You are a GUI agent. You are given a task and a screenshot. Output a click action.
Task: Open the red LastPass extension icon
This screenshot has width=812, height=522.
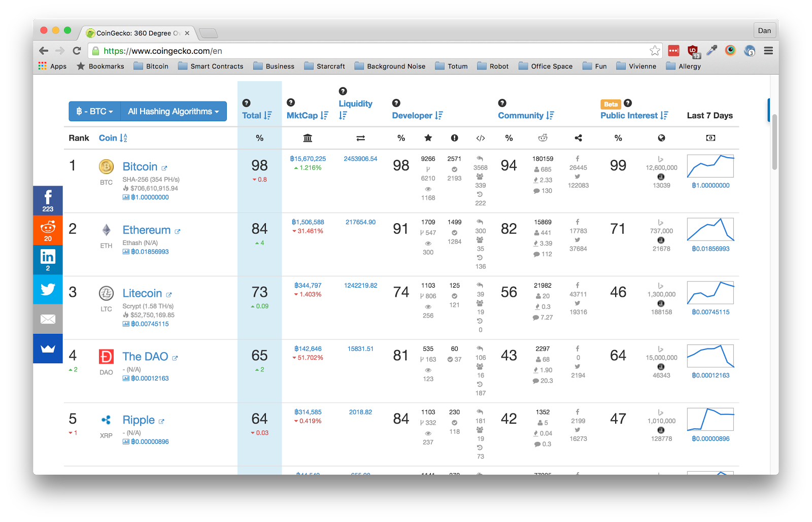click(673, 51)
